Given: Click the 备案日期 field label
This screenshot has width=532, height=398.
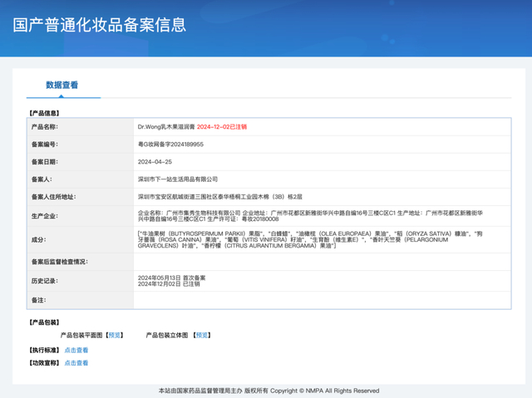Looking at the screenshot, I should (x=45, y=162).
